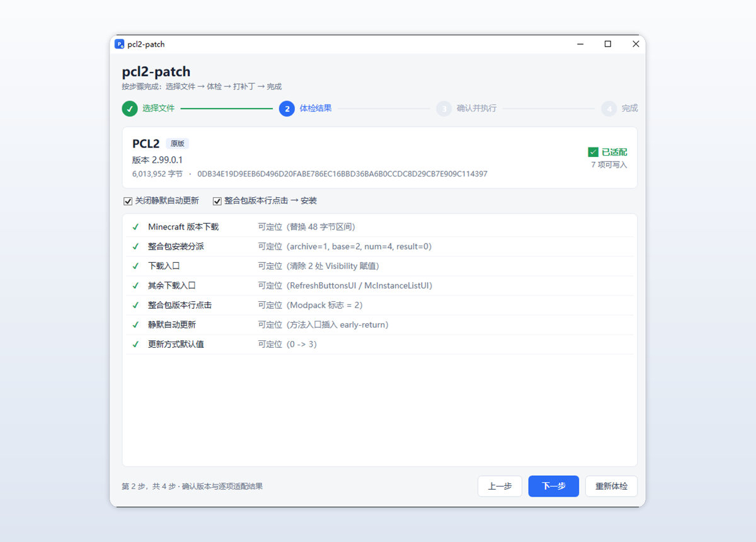Click the PCL2 heading in the file card
756x542 pixels.
(x=146, y=144)
